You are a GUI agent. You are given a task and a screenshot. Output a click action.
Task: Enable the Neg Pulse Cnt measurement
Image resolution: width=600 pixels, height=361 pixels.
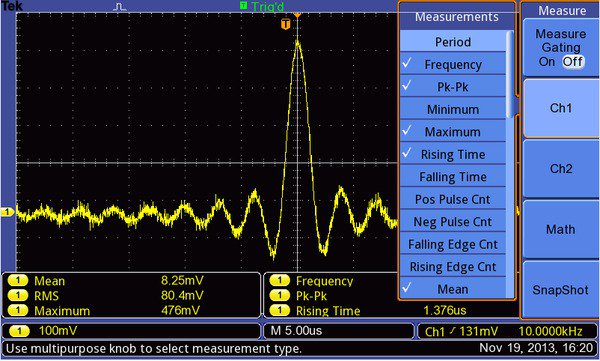pyautogui.click(x=453, y=221)
